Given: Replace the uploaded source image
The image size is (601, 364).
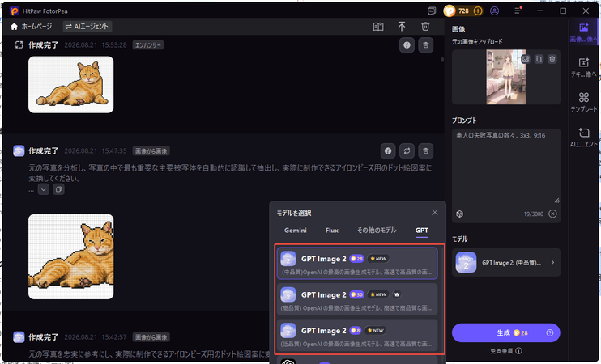Looking at the screenshot, I should (x=526, y=59).
